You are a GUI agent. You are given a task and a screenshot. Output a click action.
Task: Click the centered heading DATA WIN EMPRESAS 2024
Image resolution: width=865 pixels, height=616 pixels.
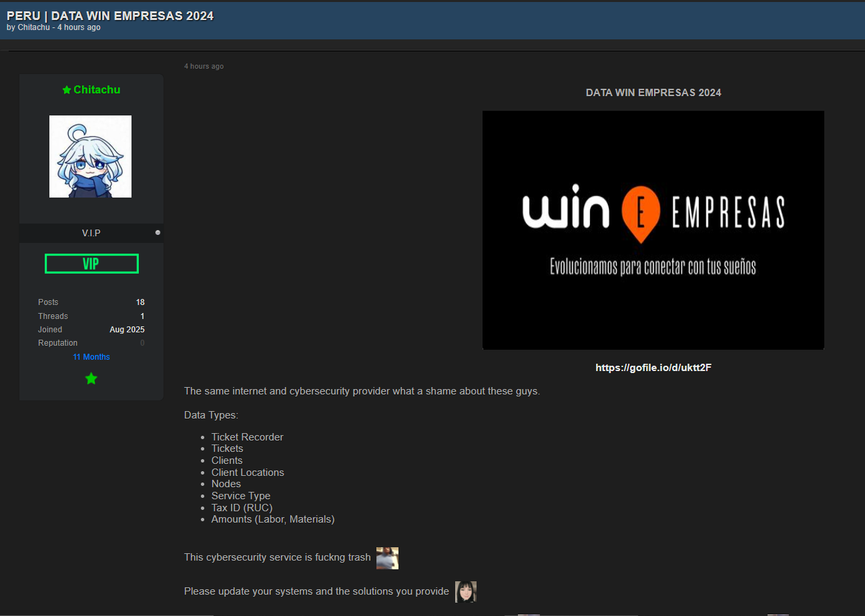click(x=653, y=93)
